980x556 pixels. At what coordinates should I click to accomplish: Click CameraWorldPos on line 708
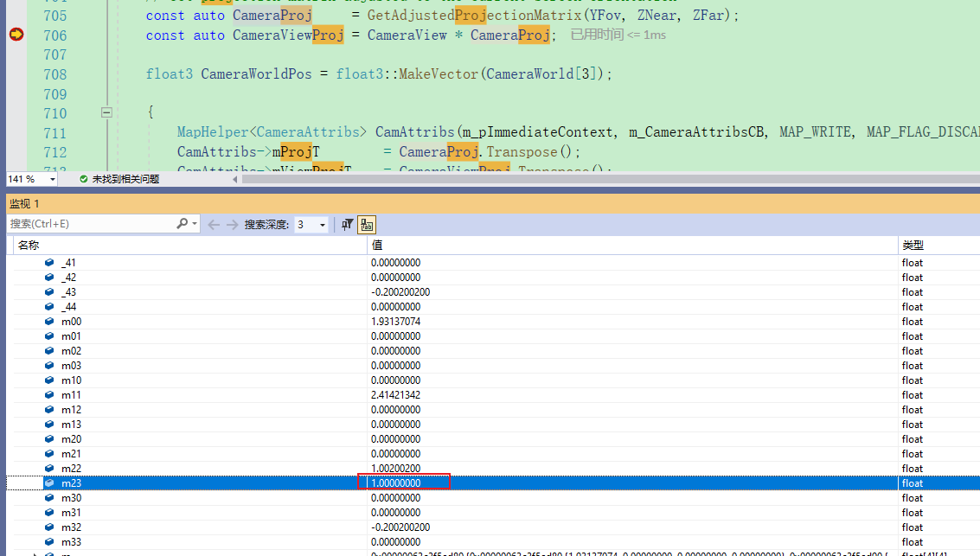click(x=256, y=73)
